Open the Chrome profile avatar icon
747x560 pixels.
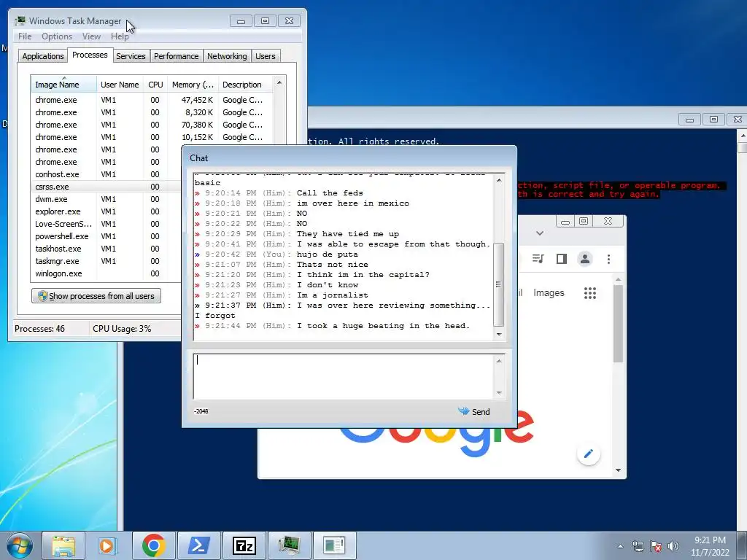click(585, 259)
